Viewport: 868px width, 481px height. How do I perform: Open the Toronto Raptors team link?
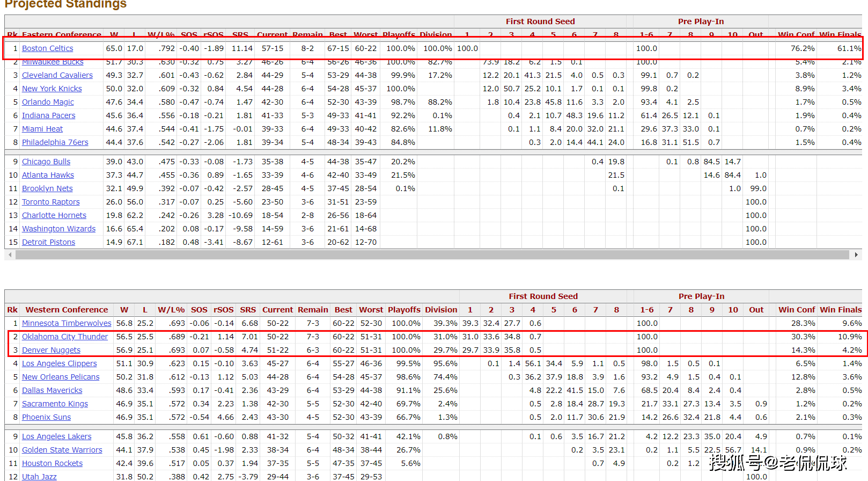pyautogui.click(x=50, y=202)
